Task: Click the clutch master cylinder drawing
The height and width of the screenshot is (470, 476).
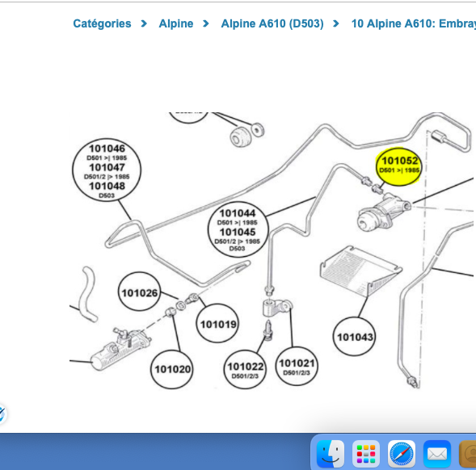Action: click(x=121, y=349)
